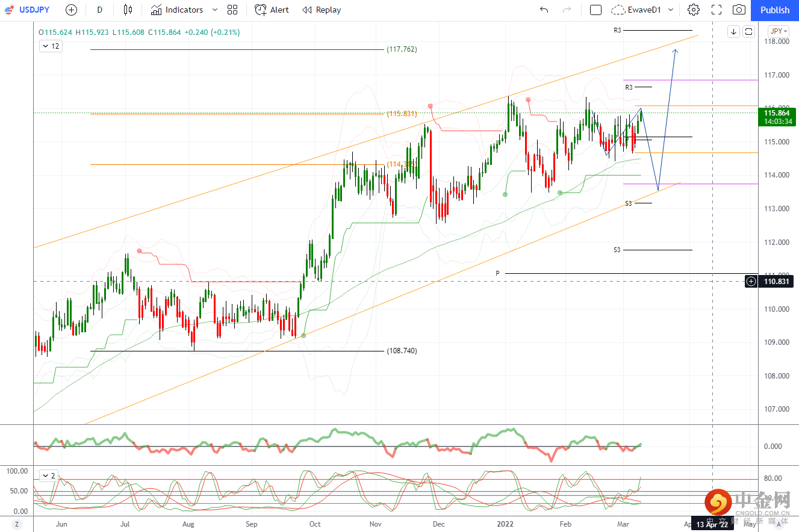Screen dimensions: 799x532
Task: Expand the EwaveD1 layout dropdown arrow
Action: [x=671, y=10]
